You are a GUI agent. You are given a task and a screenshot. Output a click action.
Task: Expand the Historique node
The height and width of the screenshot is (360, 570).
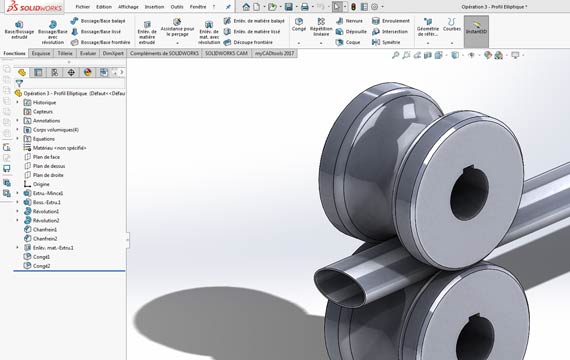tap(17, 103)
